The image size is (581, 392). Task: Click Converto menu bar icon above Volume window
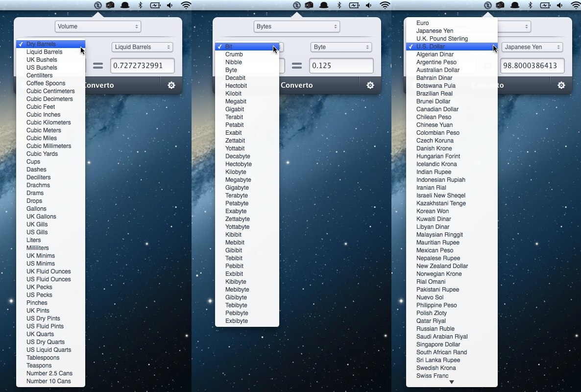click(x=98, y=5)
